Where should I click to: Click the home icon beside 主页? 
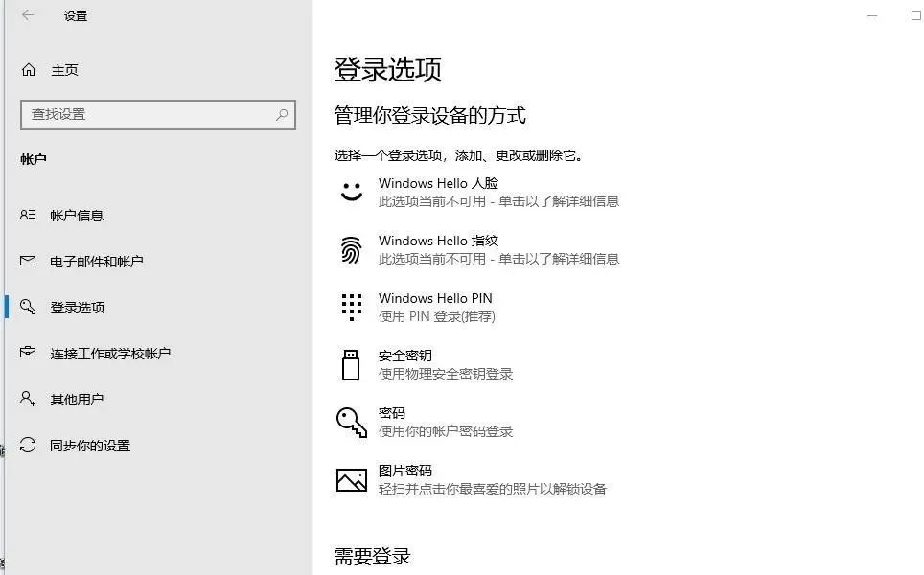29,70
